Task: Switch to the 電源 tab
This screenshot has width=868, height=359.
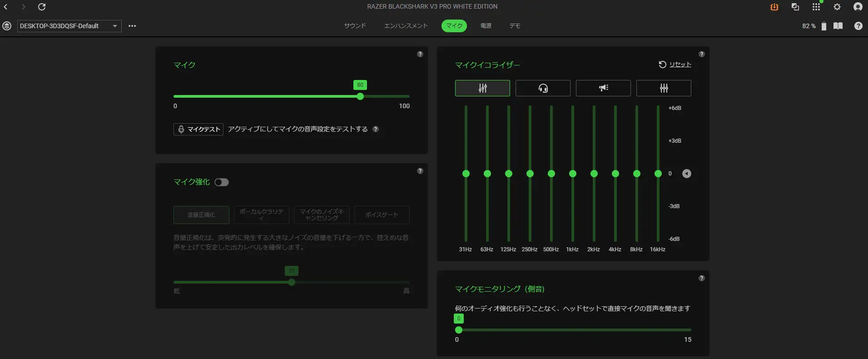Action: coord(486,26)
